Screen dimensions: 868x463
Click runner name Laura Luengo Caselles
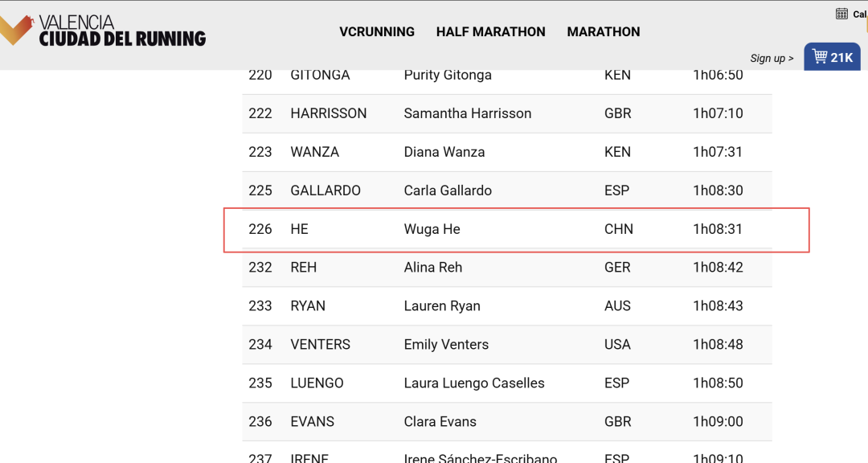pyautogui.click(x=474, y=383)
